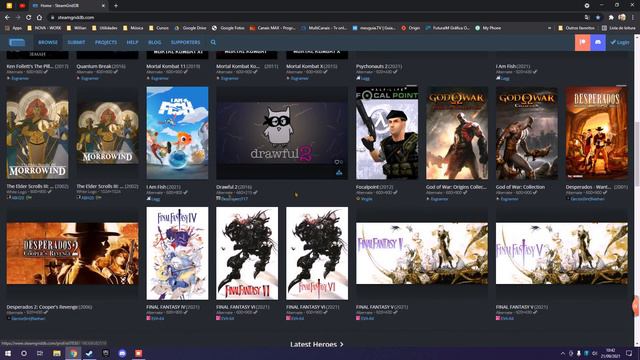
Task: Open the Google Drive bookmark
Action: 190,28
